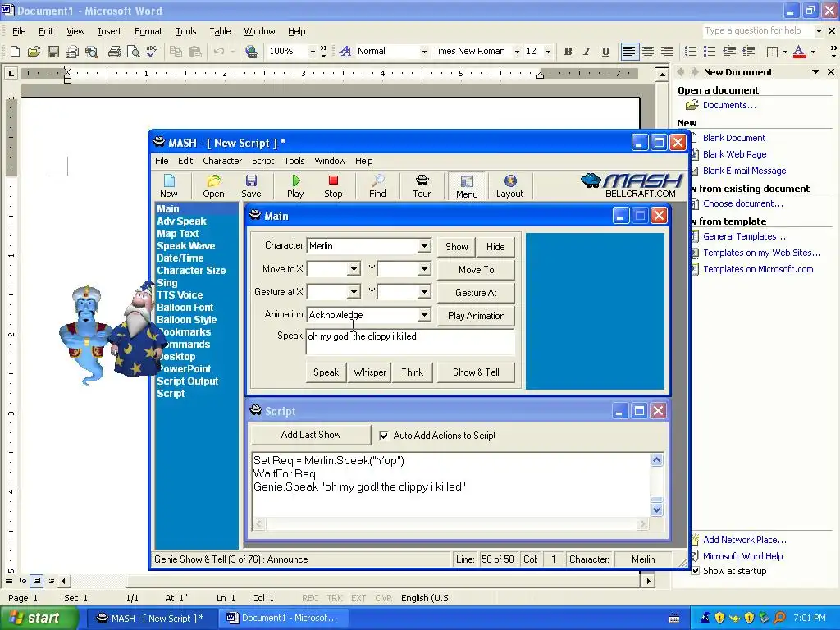840x630 pixels.
Task: Open the Zoom 100% dropdown
Action: click(313, 52)
